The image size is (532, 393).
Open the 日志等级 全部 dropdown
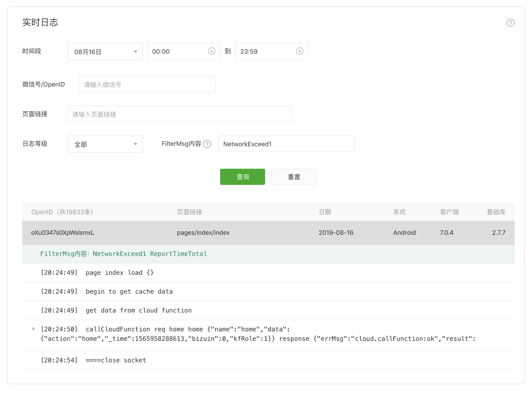pos(105,144)
